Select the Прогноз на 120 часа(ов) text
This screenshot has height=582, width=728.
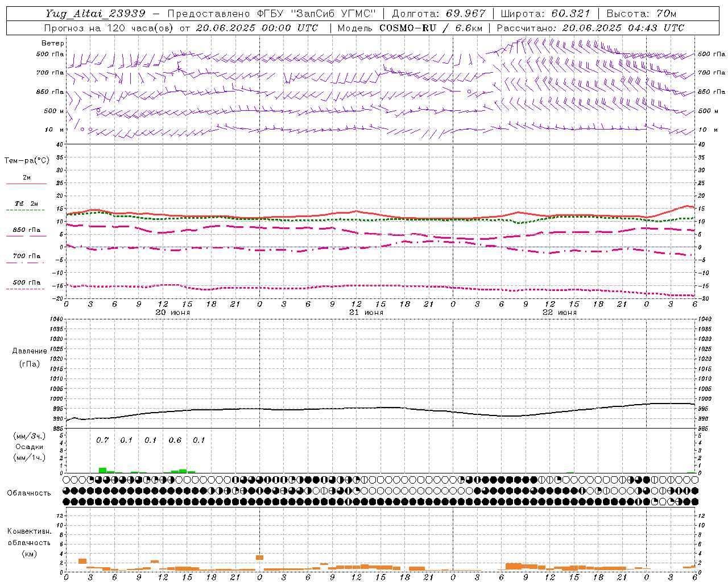click(x=109, y=28)
